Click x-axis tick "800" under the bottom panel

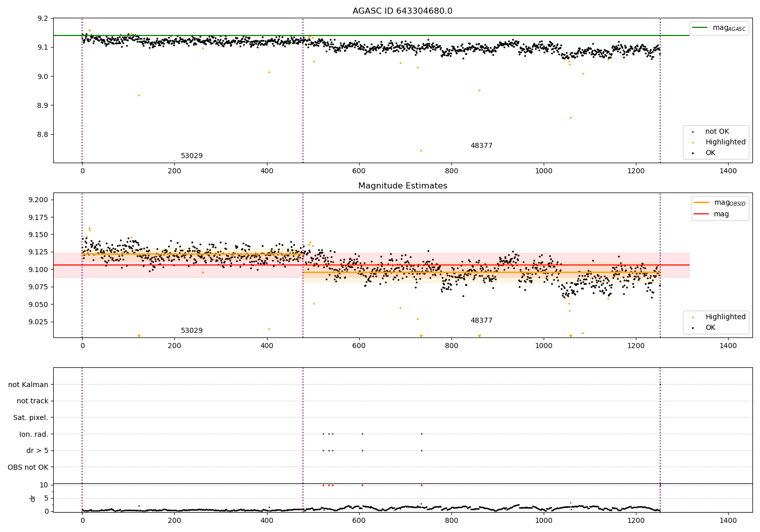click(451, 521)
